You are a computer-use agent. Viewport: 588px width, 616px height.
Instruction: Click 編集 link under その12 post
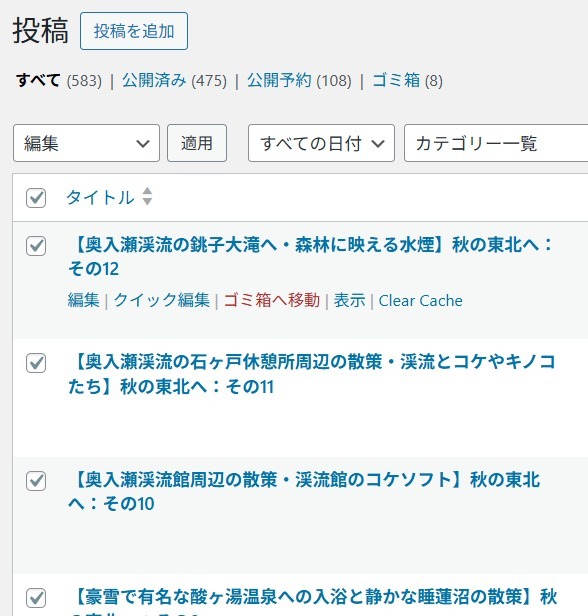coord(83,301)
